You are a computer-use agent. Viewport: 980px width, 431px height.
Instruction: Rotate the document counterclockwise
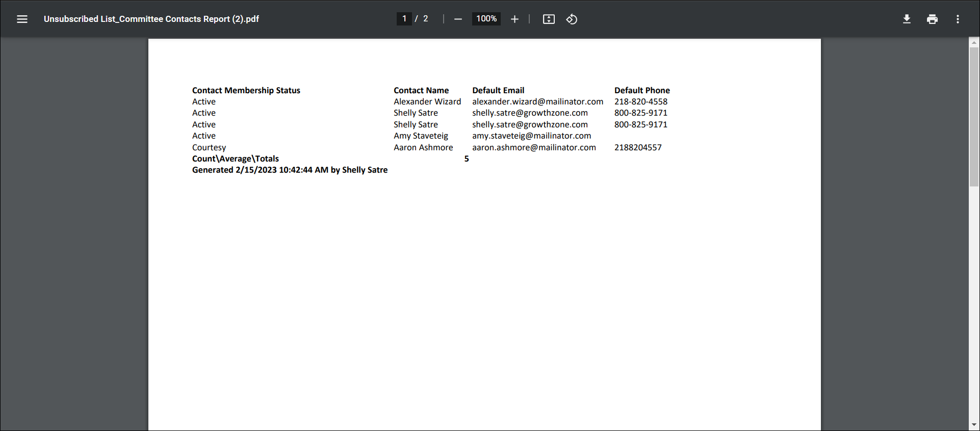pyautogui.click(x=572, y=19)
